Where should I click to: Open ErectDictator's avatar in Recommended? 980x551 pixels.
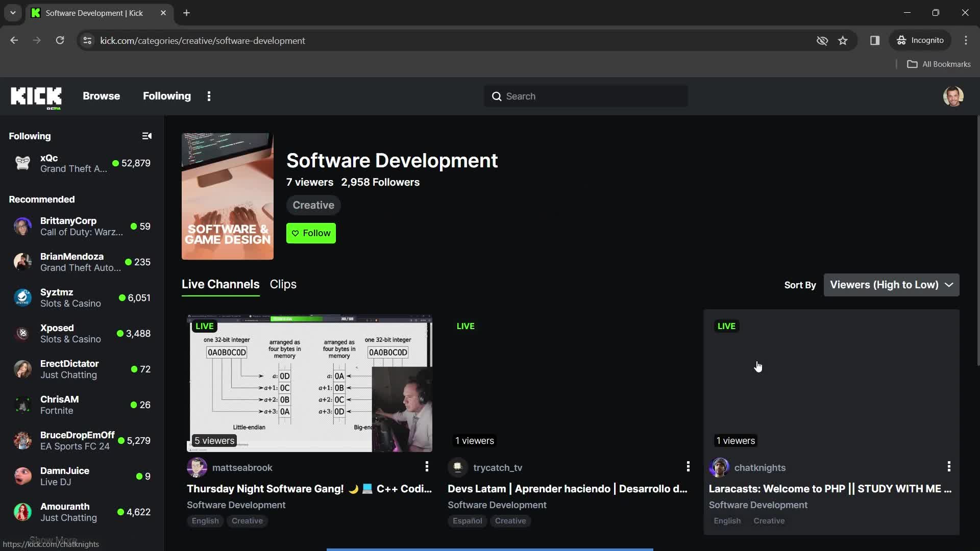(x=22, y=369)
